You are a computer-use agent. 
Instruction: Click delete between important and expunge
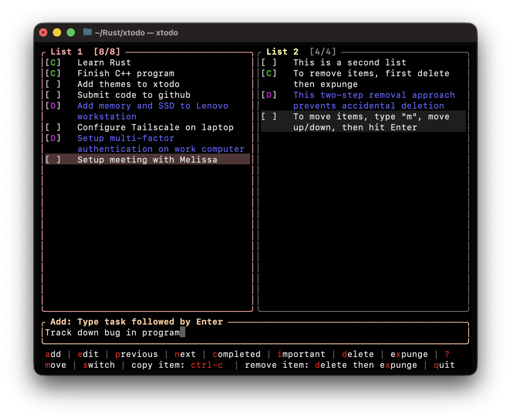(358, 354)
